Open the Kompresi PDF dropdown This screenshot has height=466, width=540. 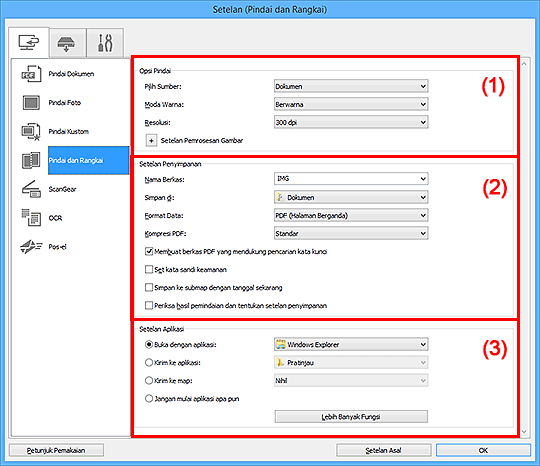coord(351,233)
